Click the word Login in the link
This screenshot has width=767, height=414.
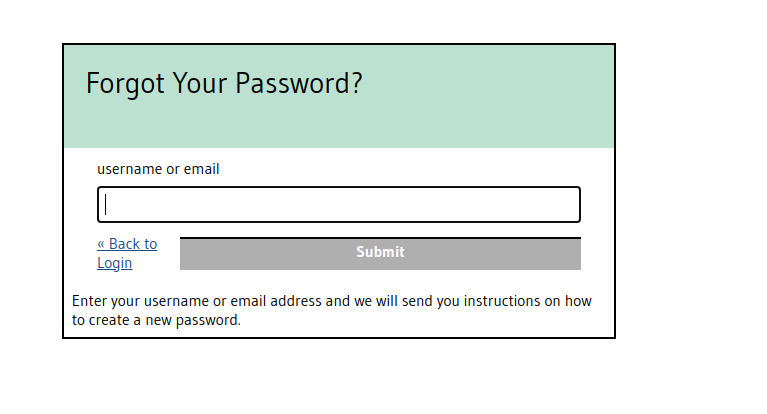click(114, 263)
